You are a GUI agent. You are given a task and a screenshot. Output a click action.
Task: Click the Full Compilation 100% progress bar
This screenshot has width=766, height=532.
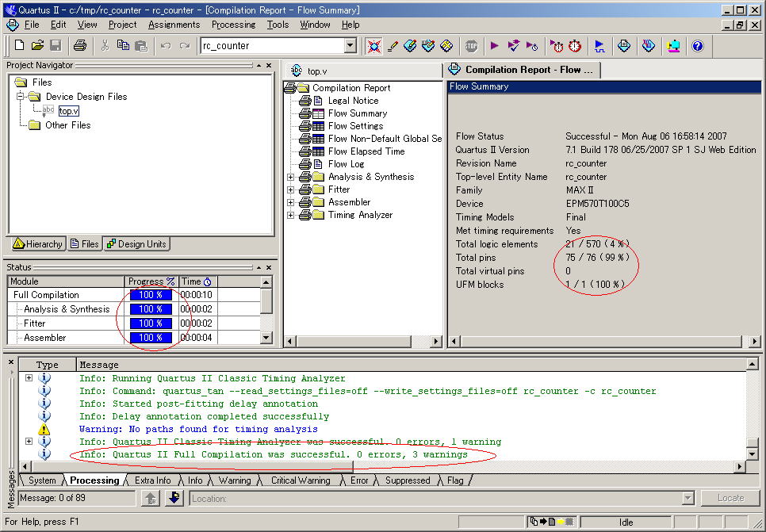(151, 295)
